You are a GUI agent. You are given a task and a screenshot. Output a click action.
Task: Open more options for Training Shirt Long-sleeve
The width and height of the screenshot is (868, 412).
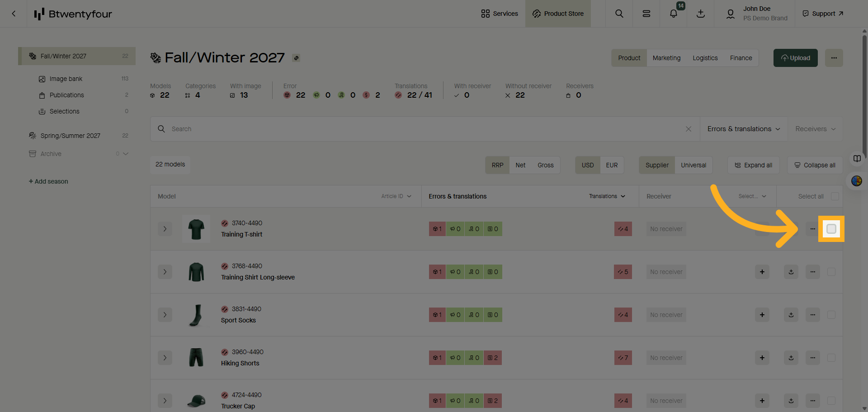(813, 272)
